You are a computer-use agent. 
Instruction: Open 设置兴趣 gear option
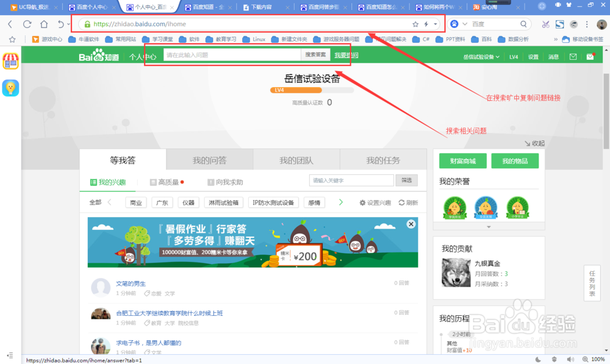pos(375,202)
